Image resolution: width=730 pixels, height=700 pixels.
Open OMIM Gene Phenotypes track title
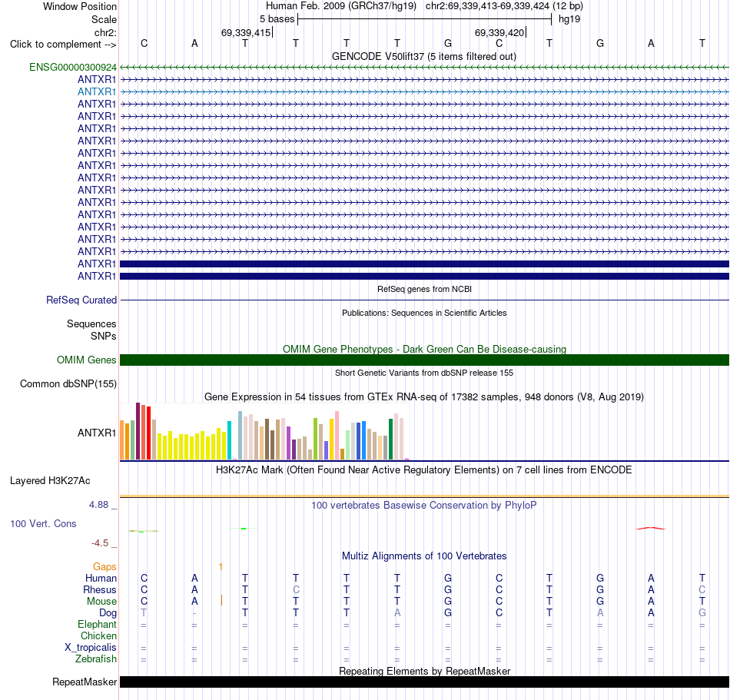(x=424, y=349)
